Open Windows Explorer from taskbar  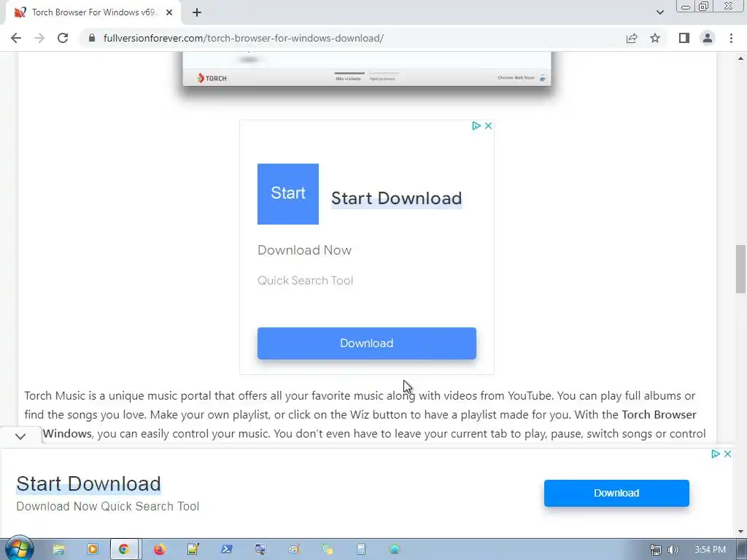point(58,550)
